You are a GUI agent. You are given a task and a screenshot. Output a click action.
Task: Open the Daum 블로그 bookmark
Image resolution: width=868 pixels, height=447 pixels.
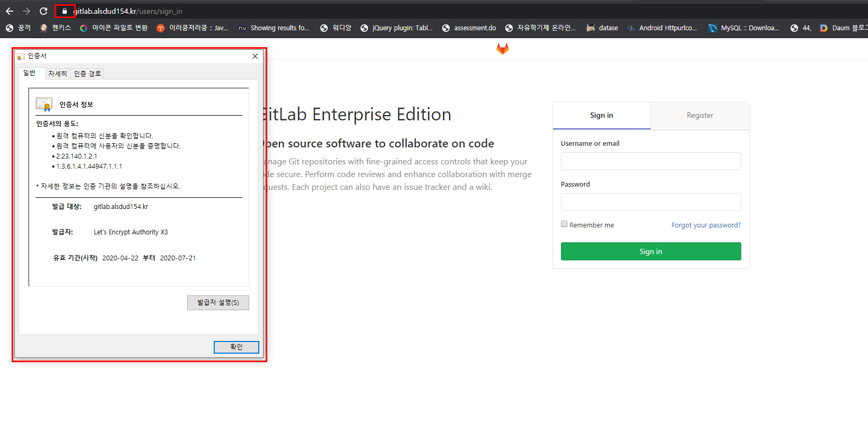(x=844, y=28)
